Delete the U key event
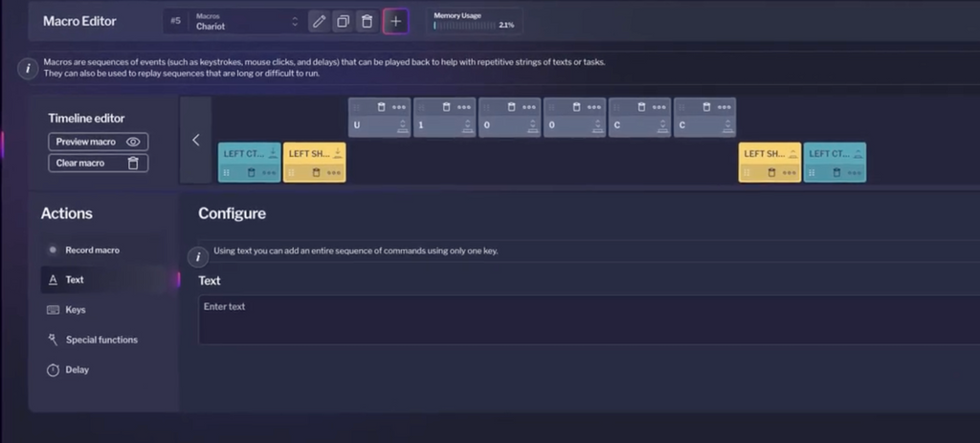 (x=380, y=106)
